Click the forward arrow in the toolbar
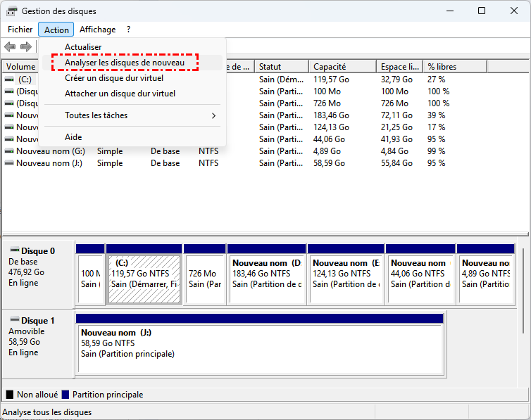 26,47
